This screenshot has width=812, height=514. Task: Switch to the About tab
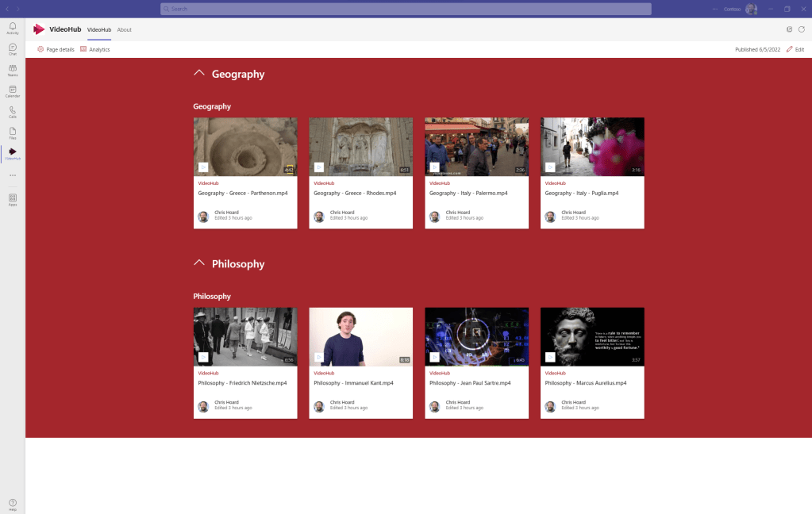coord(124,29)
